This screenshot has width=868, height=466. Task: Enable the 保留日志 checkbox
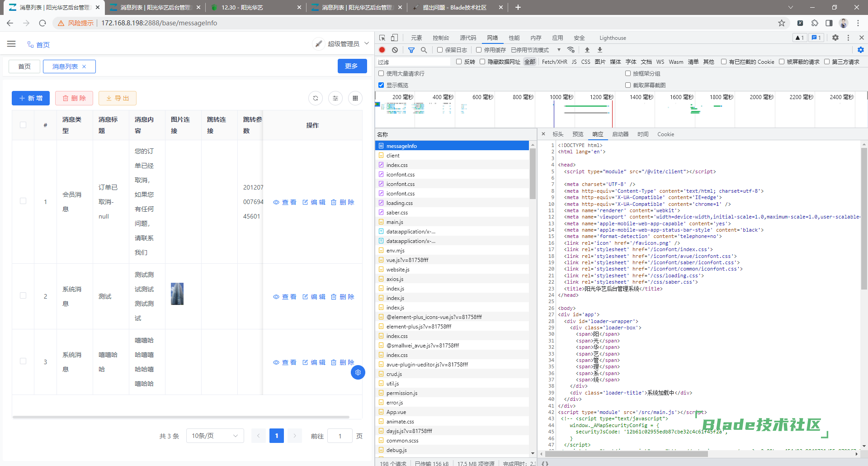click(x=440, y=50)
